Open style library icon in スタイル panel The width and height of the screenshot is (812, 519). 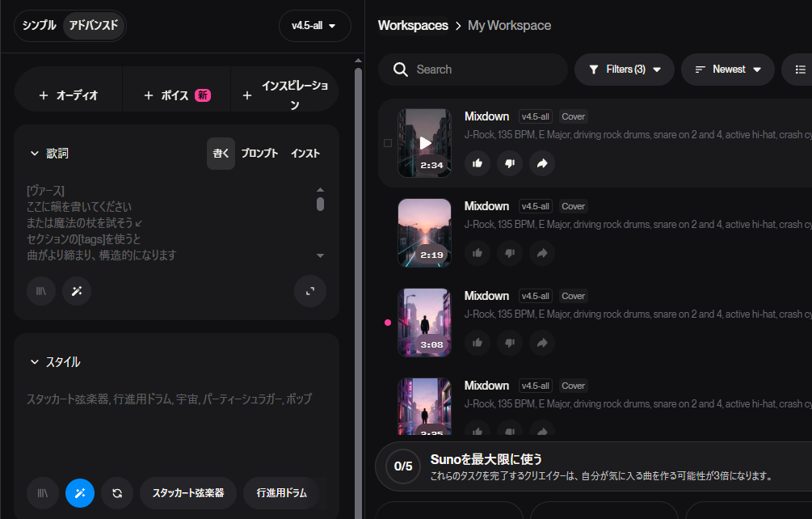coord(43,493)
